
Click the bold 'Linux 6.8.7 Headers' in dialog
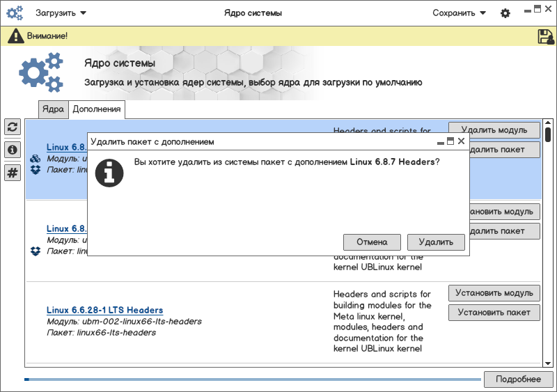393,162
